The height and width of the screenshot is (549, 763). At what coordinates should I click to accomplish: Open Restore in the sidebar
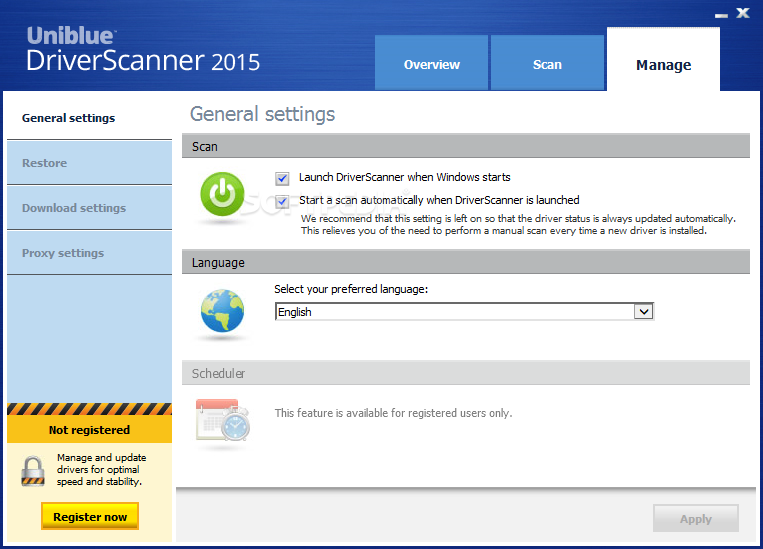point(90,163)
